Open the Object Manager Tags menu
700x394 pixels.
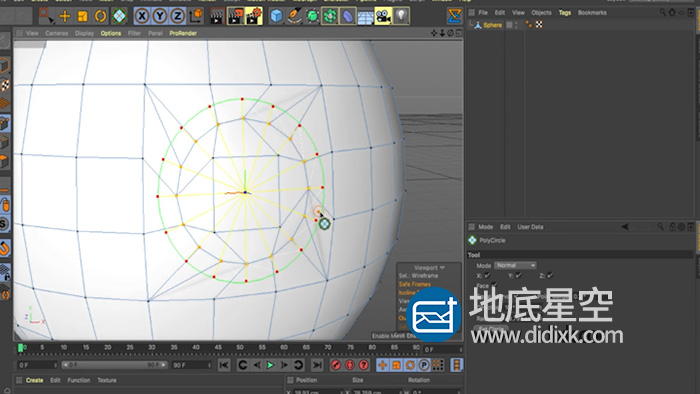pyautogui.click(x=565, y=12)
